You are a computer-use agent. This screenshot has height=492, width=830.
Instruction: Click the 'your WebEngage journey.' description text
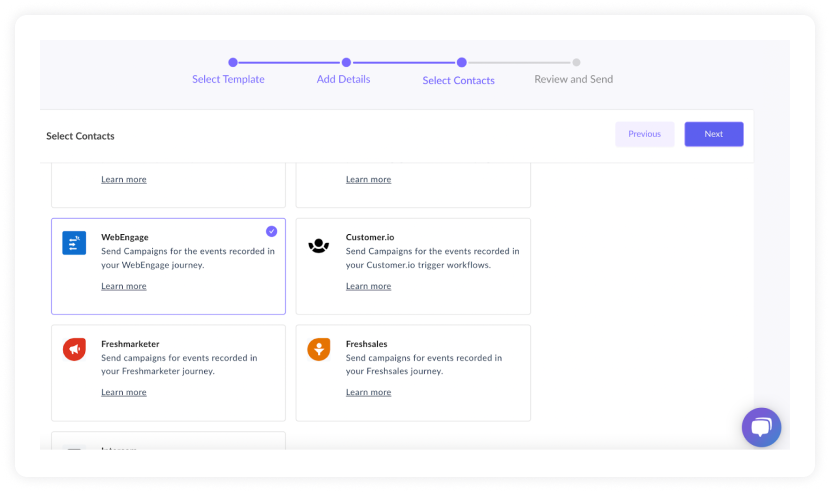[152, 265]
